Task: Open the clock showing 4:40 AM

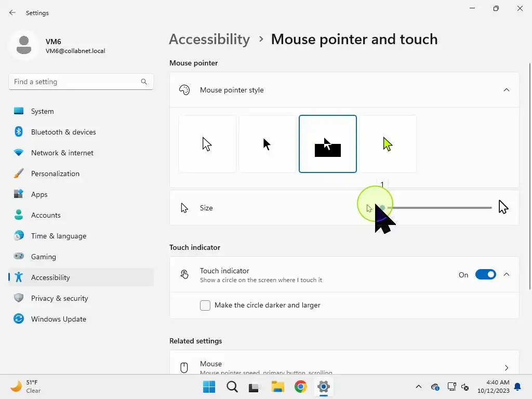Action: tap(494, 387)
